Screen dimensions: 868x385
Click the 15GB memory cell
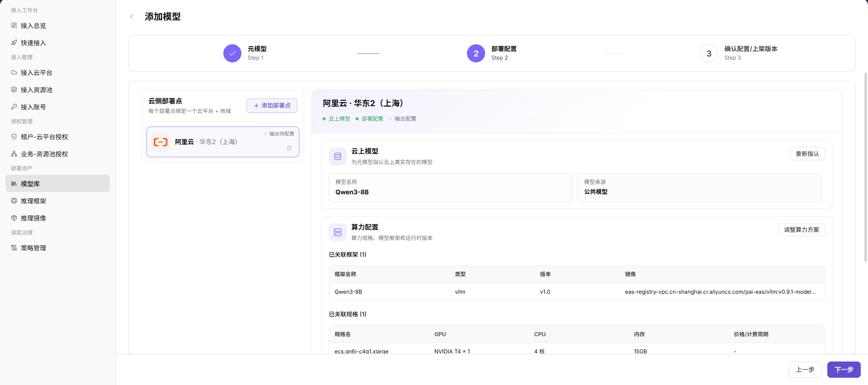(x=641, y=351)
